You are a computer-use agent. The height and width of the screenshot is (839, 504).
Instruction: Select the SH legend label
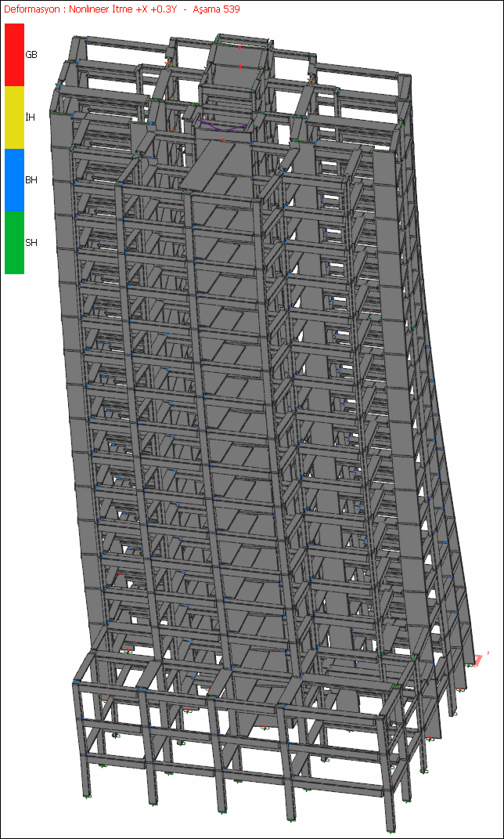(x=31, y=242)
